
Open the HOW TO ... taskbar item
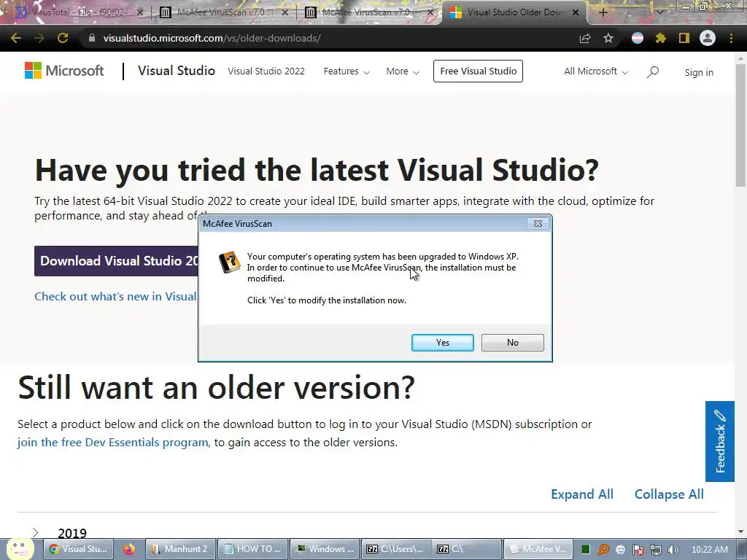[x=252, y=549]
